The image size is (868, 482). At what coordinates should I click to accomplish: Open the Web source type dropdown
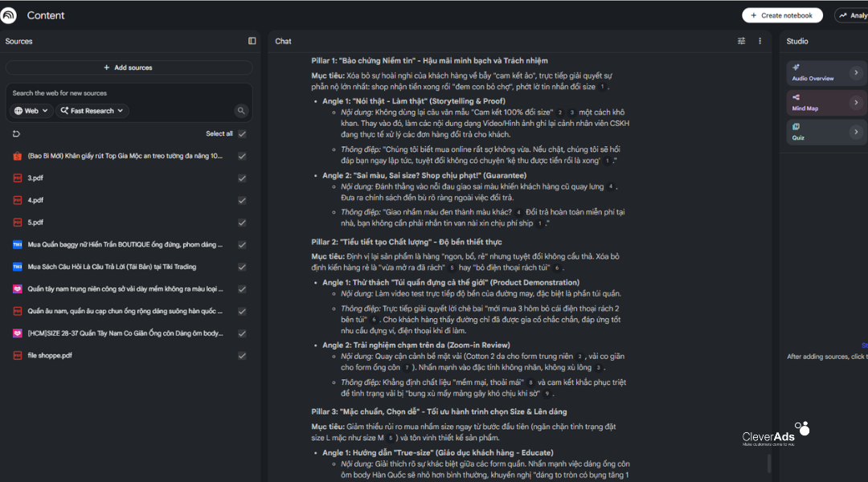pos(31,111)
